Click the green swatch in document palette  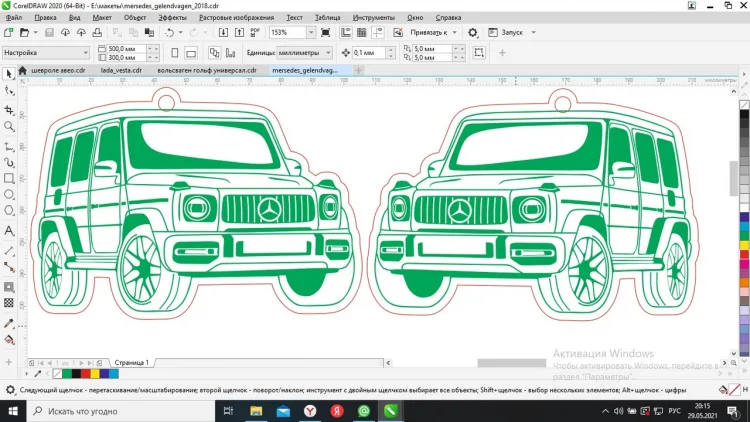coord(67,373)
